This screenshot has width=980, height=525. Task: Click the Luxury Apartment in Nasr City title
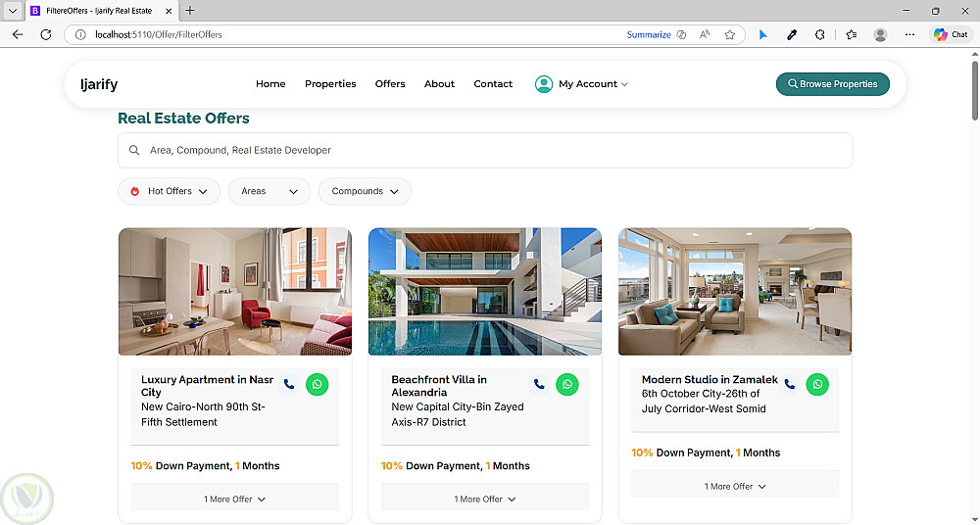(208, 386)
